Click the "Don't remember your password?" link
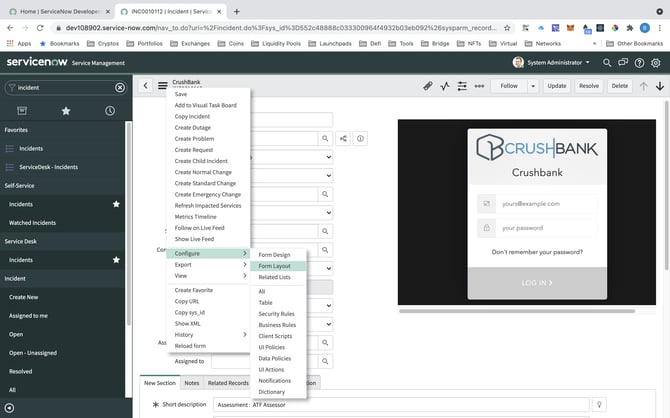The width and height of the screenshot is (670, 418). (x=538, y=251)
